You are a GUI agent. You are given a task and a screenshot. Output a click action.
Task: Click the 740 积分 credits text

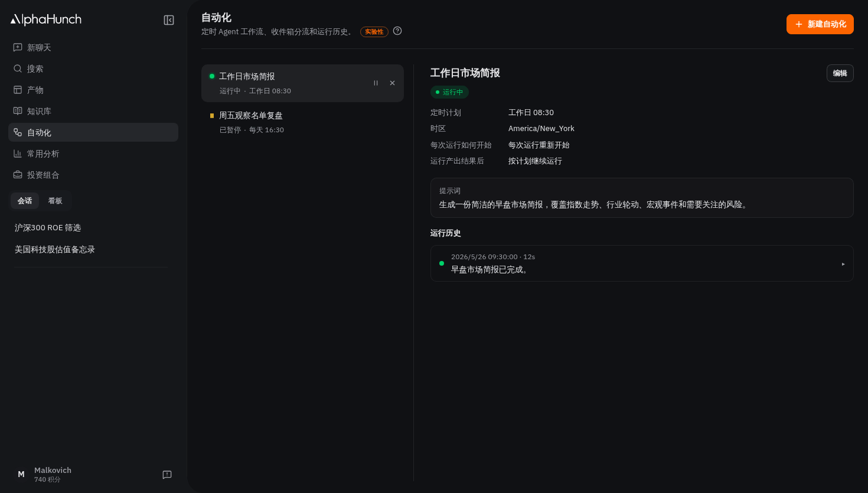[x=47, y=479]
